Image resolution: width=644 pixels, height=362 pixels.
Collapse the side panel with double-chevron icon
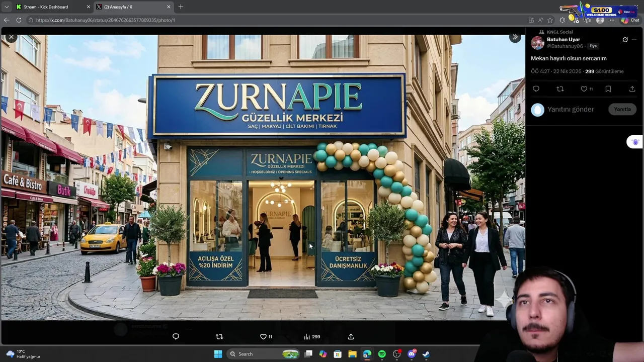[x=515, y=37]
